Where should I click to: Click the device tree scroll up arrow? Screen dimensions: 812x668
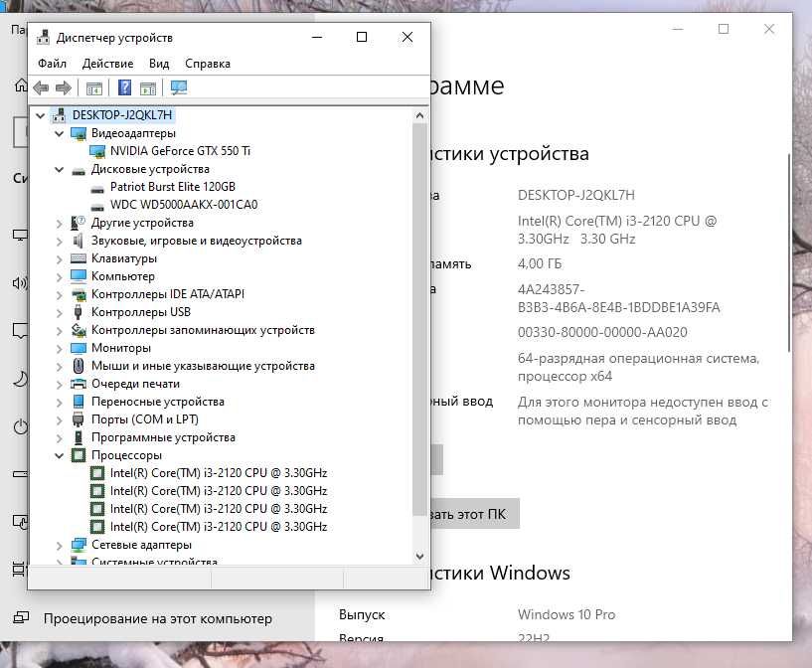coord(420,115)
